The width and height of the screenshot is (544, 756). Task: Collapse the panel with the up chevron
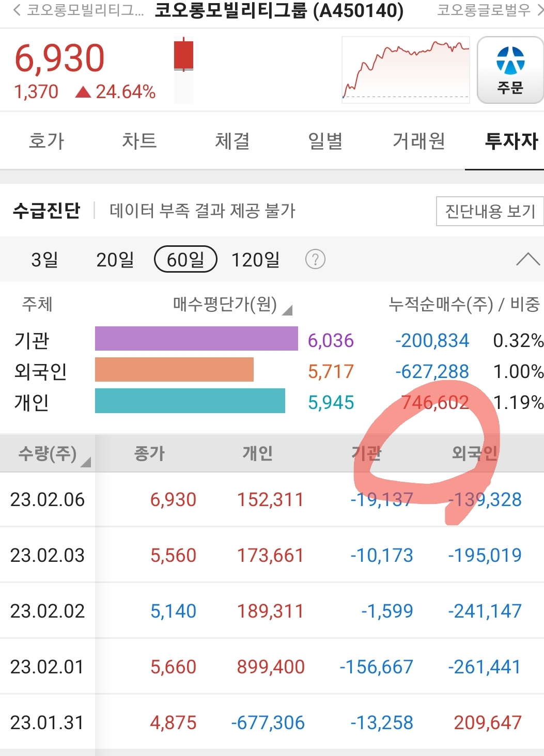(528, 259)
